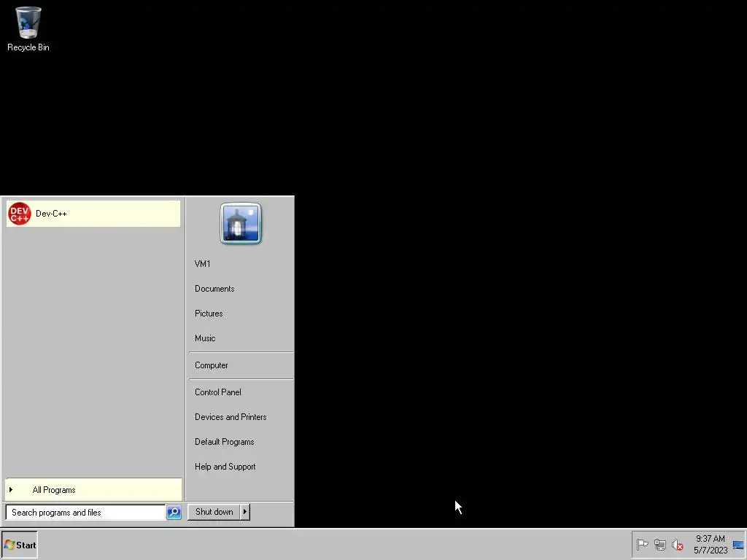Click the muted volume tray icon
The height and width of the screenshot is (560, 747).
(x=677, y=544)
